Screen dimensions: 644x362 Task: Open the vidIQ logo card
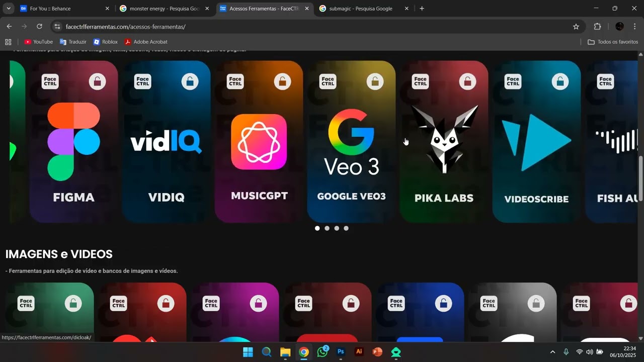[166, 141]
